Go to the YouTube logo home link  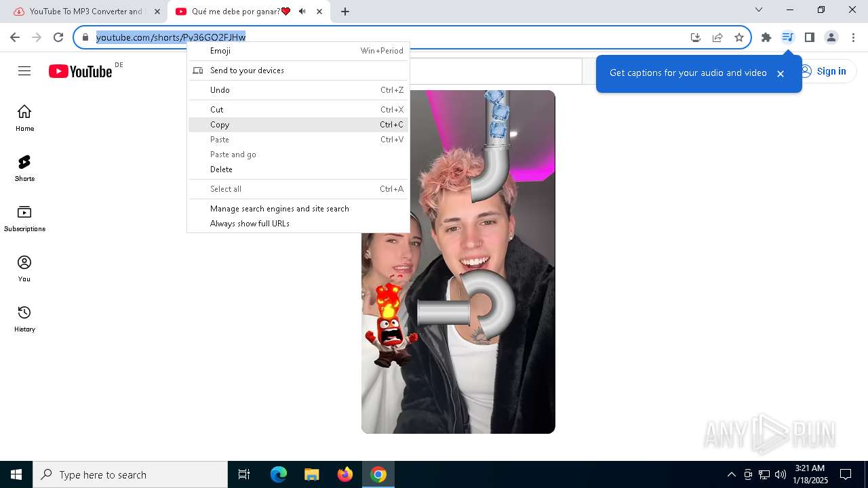[x=81, y=71]
